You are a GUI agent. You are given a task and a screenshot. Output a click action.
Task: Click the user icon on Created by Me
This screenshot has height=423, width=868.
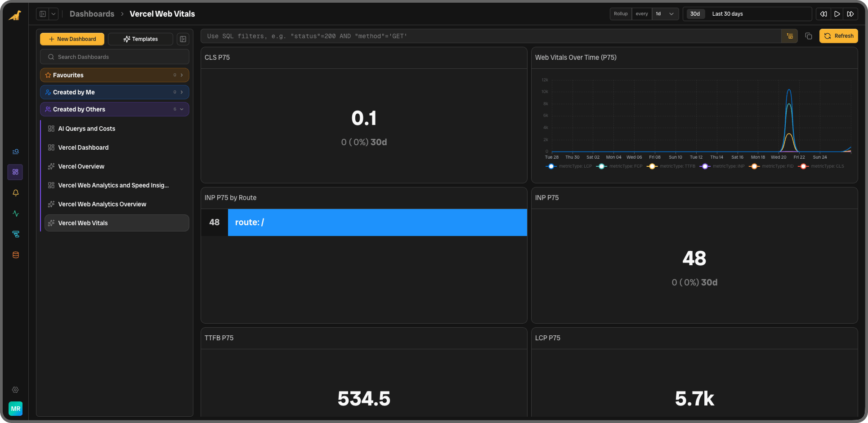(x=48, y=92)
